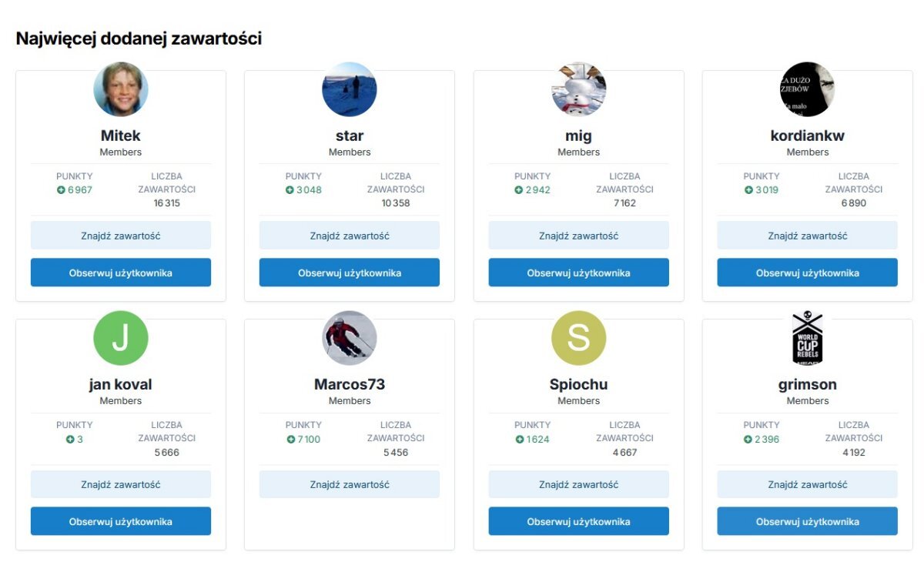The height and width of the screenshot is (582, 924).
Task: Go to Spiochu's profile name link
Action: [579, 385]
